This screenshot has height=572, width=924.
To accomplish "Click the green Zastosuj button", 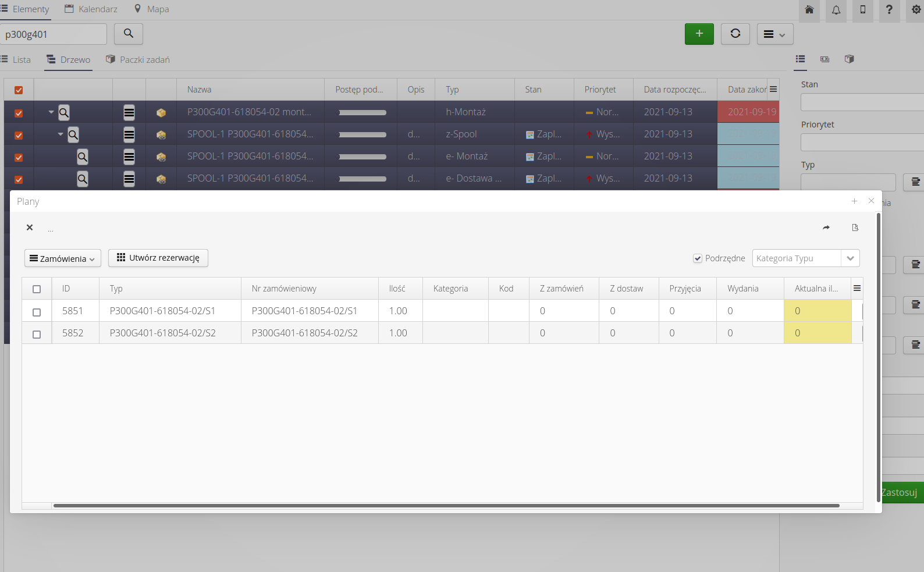I will click(901, 492).
